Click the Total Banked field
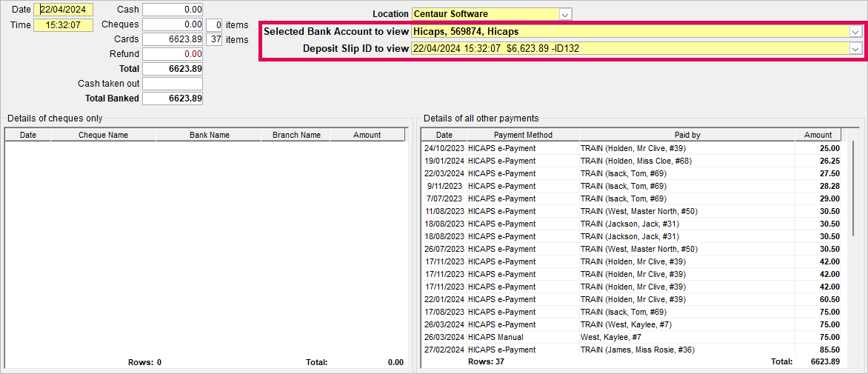 point(173,98)
